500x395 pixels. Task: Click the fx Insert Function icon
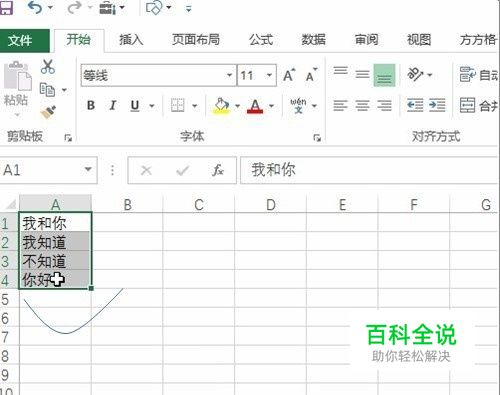[218, 170]
